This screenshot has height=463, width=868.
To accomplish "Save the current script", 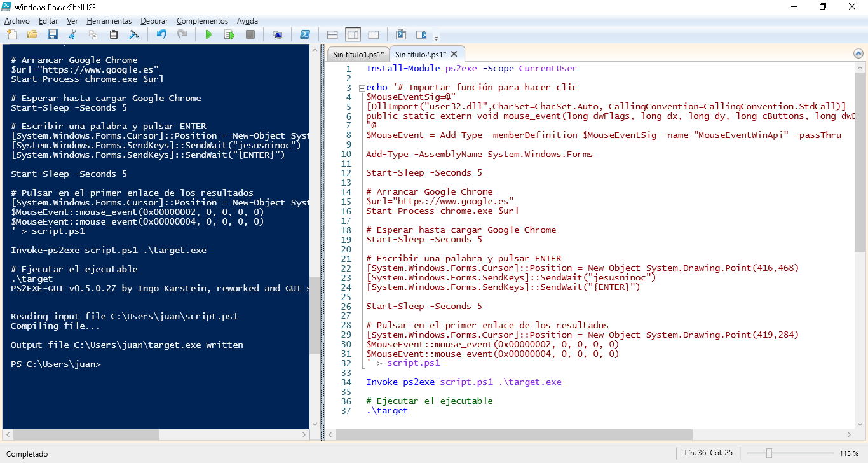I will pos(52,34).
